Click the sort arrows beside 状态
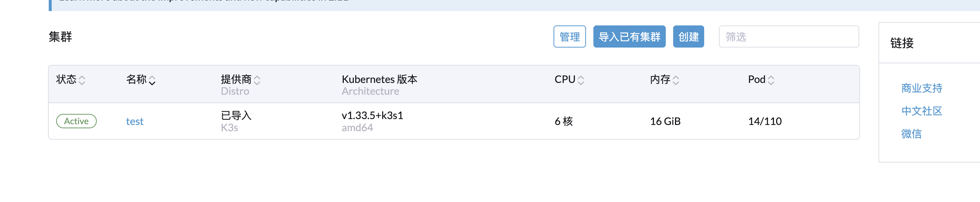Screen dimensions: 980x202 point(82,80)
